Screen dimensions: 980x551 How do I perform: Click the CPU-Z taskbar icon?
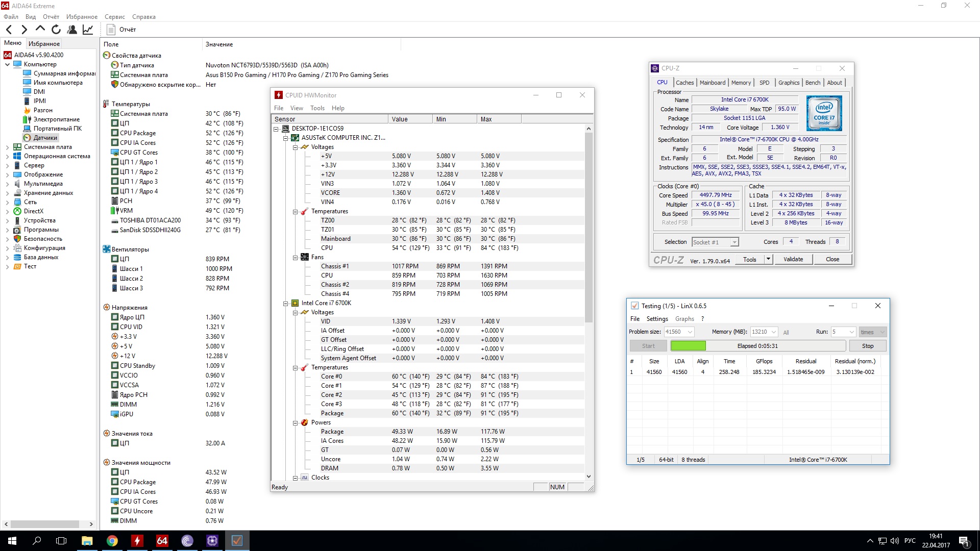point(212,541)
